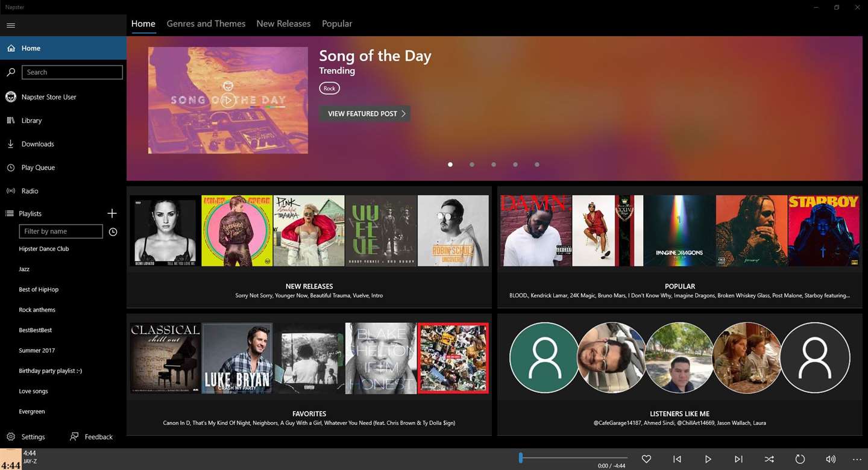Play the current JAY-Z track
The height and width of the screenshot is (470, 868).
[708, 459]
